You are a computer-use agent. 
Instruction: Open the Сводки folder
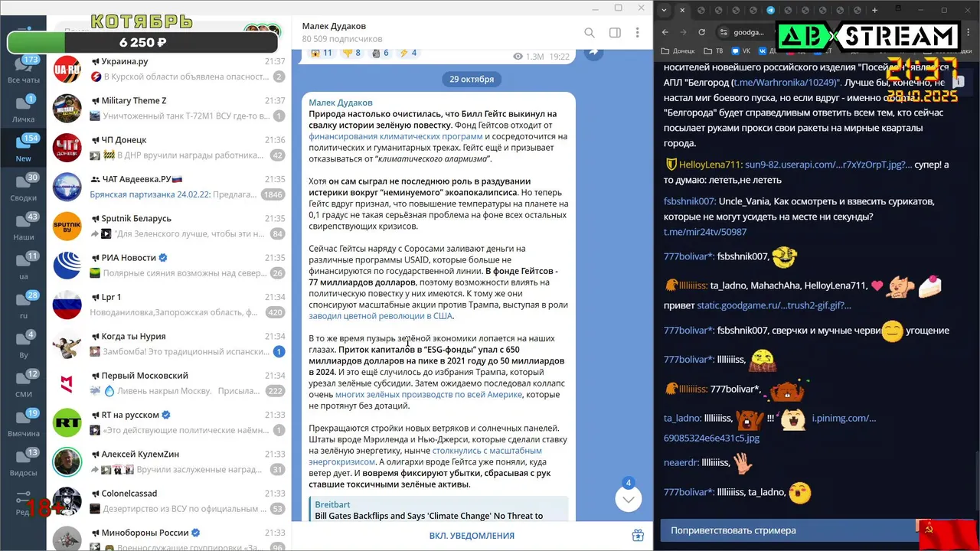[24, 187]
